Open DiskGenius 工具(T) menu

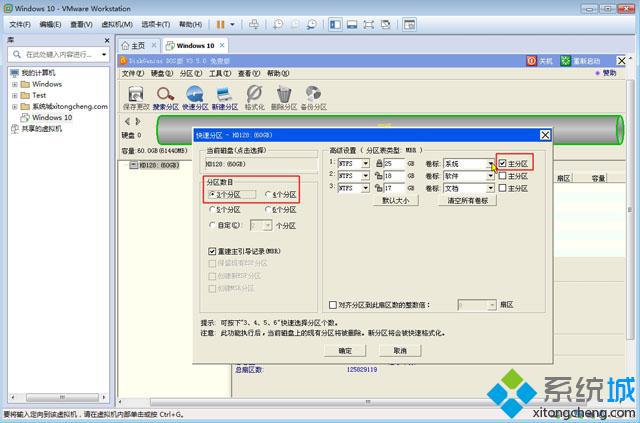[x=220, y=73]
